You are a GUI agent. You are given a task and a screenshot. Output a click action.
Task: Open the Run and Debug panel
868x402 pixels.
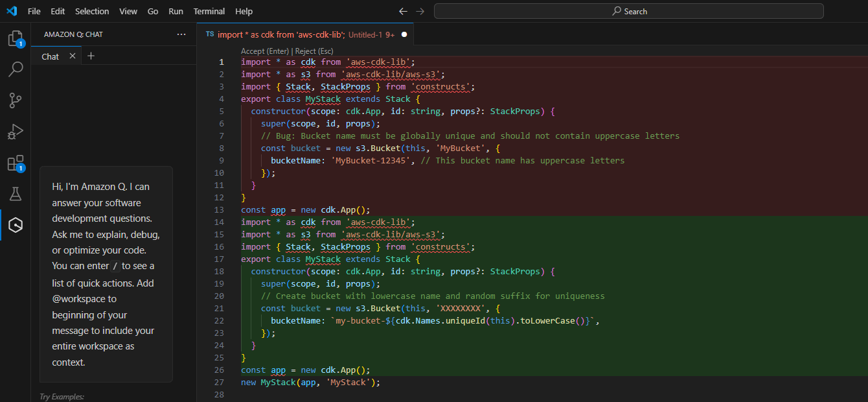15,132
